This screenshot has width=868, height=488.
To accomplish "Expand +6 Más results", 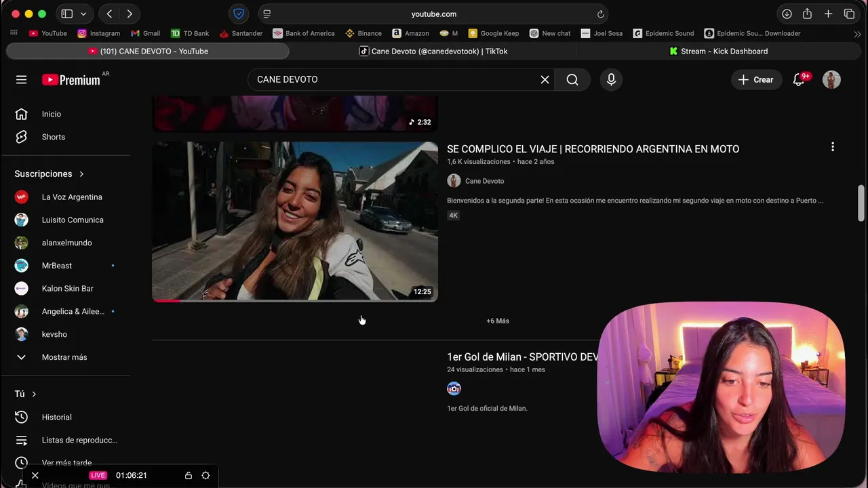I will click(x=498, y=321).
